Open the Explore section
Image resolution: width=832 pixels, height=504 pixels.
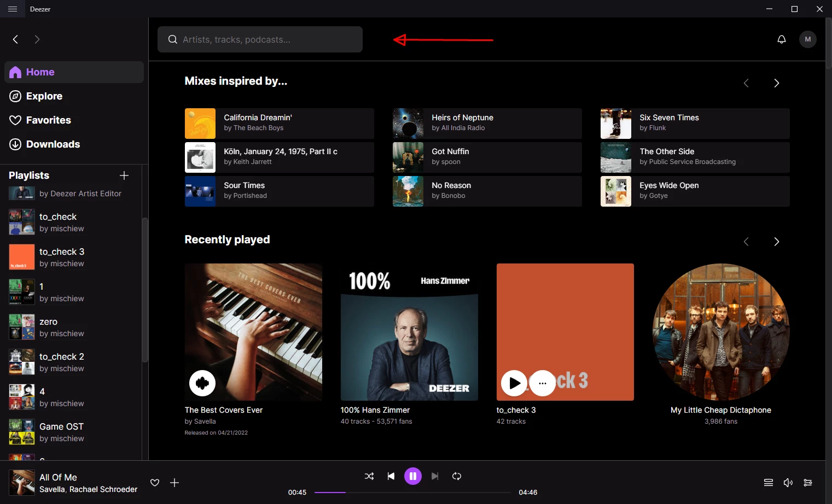point(74,96)
